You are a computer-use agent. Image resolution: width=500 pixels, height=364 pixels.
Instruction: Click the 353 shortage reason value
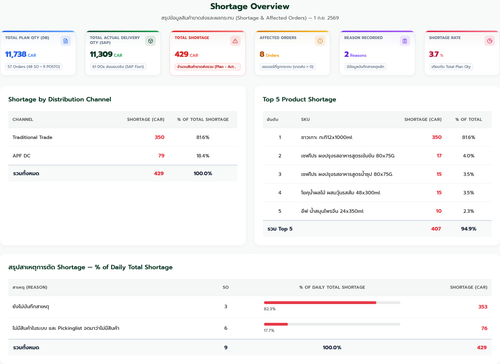pyautogui.click(x=483, y=307)
